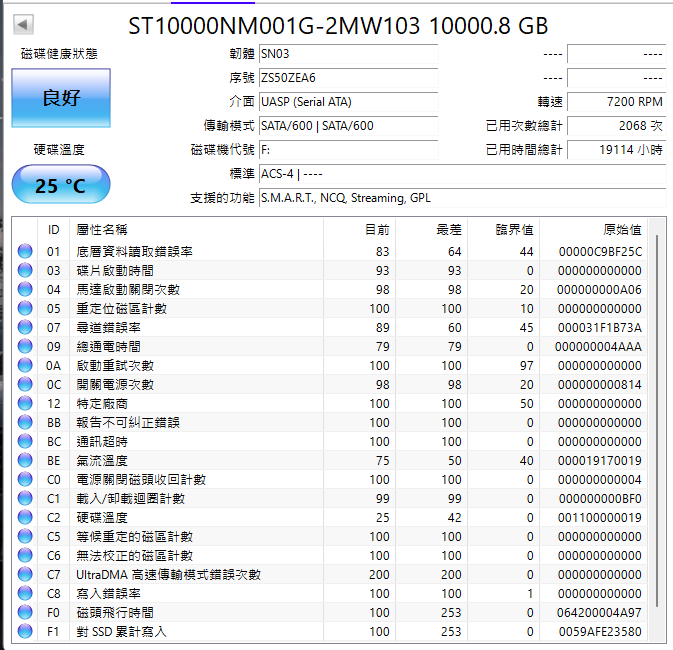Select the 載入/卸載迴圈計數 attribute name
This screenshot has width=673, height=650.
pos(130,498)
